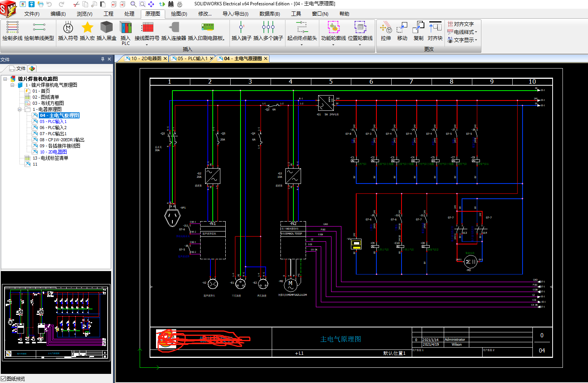588x383 pixels.
Task: Click the zoom window icon in quick toolbar
Action: [142, 4]
